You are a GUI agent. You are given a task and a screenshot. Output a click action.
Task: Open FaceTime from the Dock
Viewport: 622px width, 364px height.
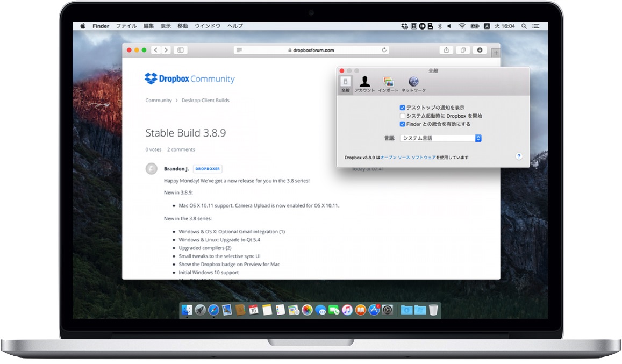pyautogui.click(x=334, y=310)
